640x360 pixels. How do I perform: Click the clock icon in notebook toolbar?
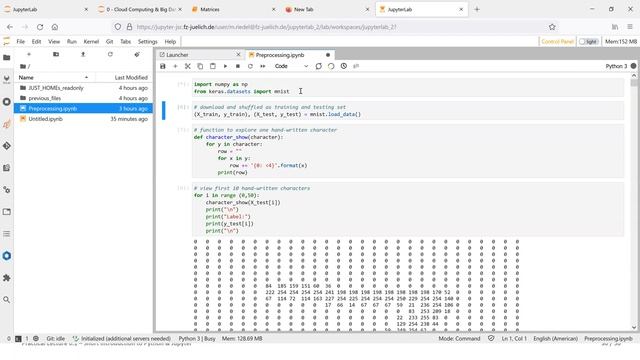pyautogui.click(x=344, y=66)
